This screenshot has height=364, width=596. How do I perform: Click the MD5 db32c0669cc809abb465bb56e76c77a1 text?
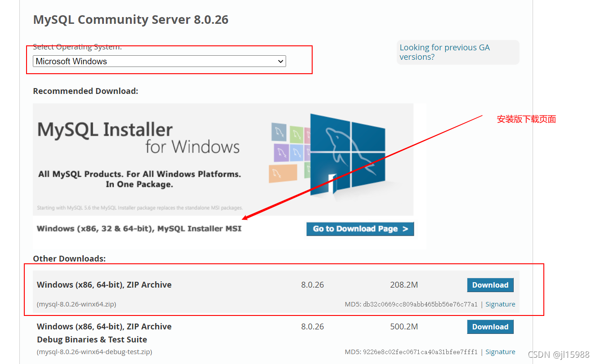411,304
